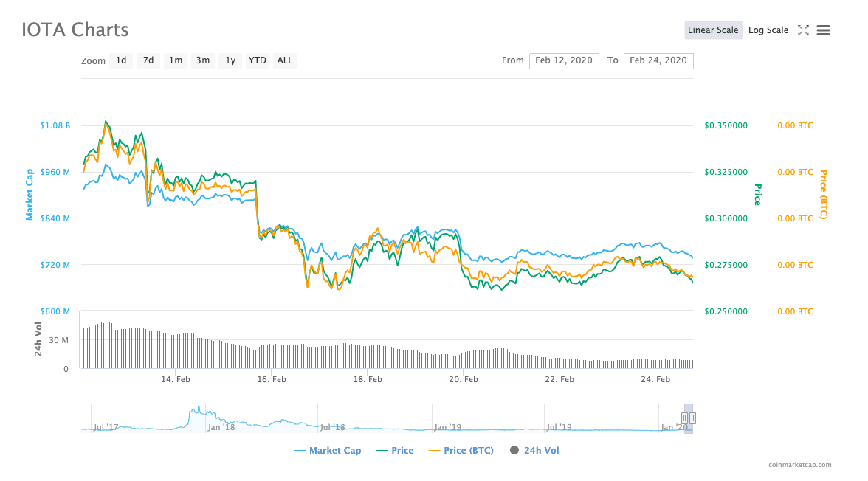The height and width of the screenshot is (481, 868).
Task: Edit the From date field
Action: (564, 61)
